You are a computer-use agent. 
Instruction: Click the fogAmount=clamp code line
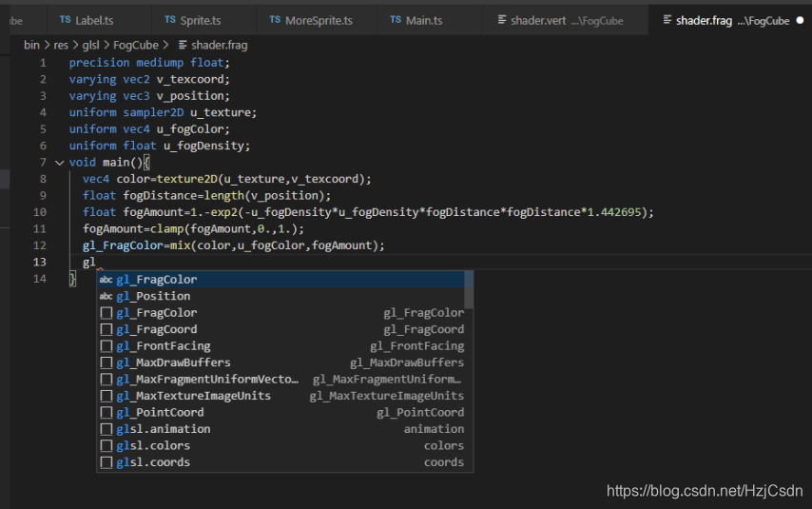tap(193, 228)
